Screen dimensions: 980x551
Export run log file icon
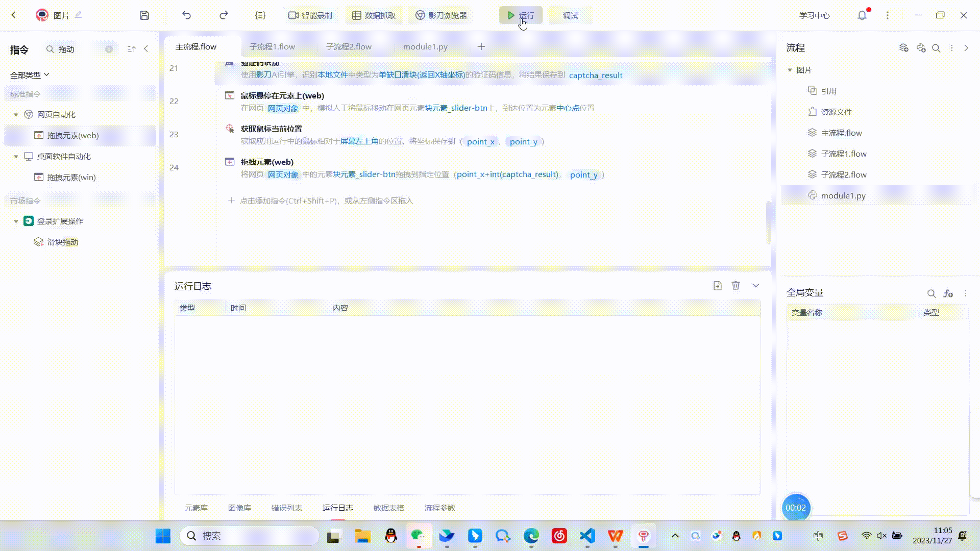point(718,286)
